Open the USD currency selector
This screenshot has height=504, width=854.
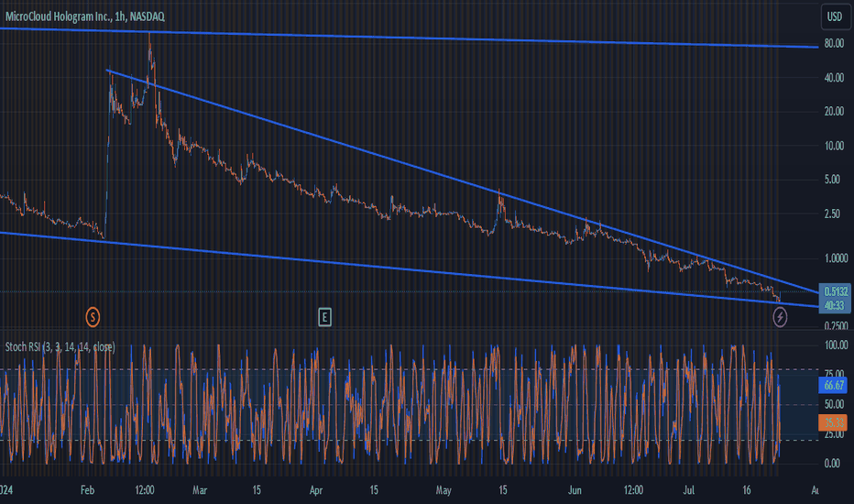point(835,16)
